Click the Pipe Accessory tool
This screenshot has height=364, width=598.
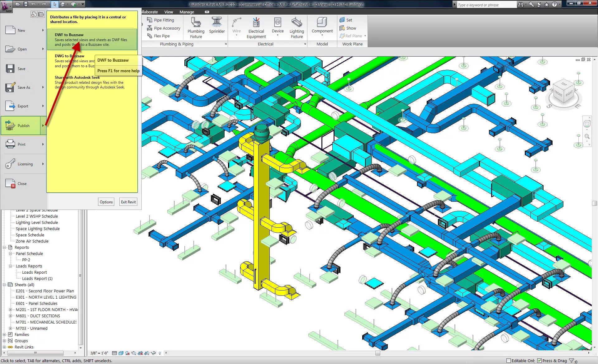coord(167,28)
